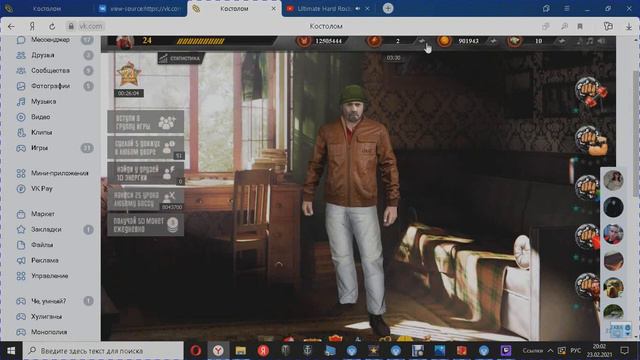
Task: Click the green cash icon in header
Action: click(515, 41)
